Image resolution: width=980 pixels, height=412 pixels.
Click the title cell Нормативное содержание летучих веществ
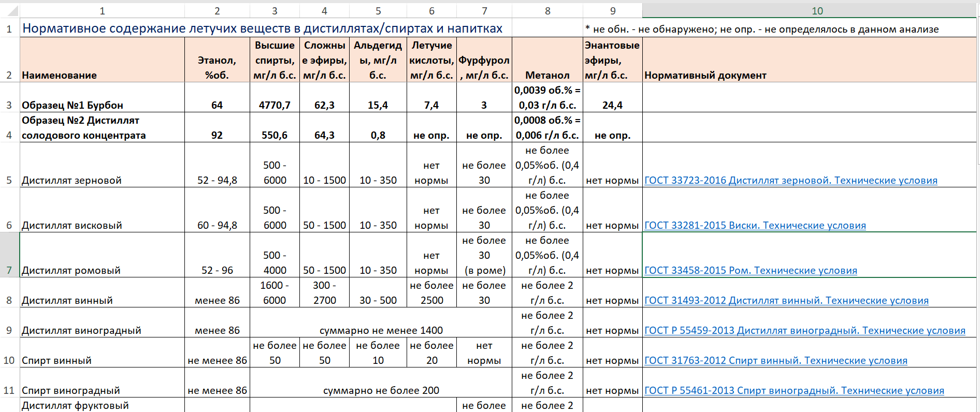(x=262, y=28)
